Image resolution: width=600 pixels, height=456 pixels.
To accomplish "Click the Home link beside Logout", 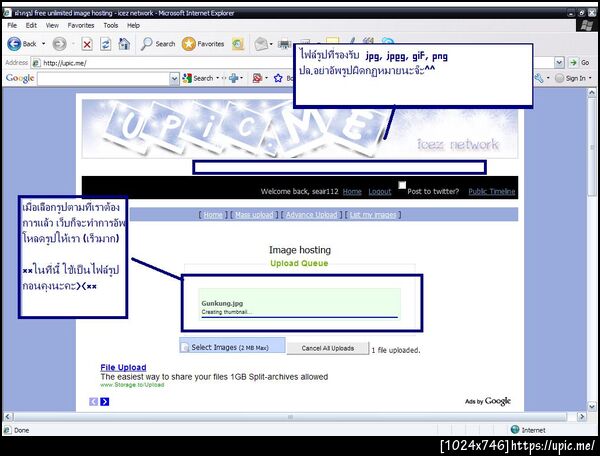I will (352, 191).
